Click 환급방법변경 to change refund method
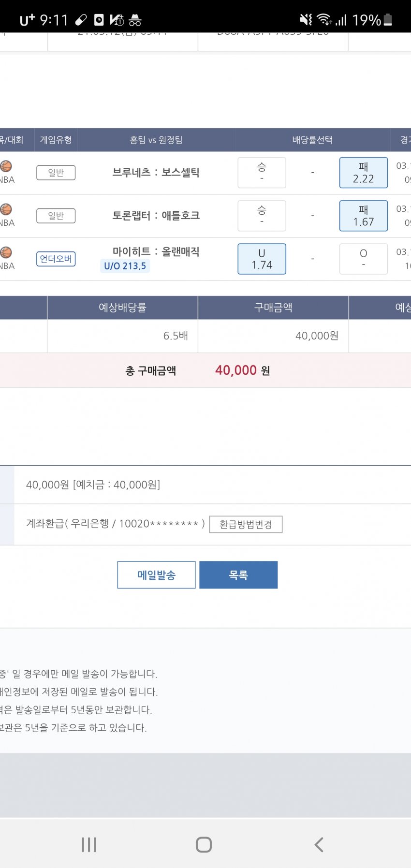This screenshot has width=411, height=868. 246,525
